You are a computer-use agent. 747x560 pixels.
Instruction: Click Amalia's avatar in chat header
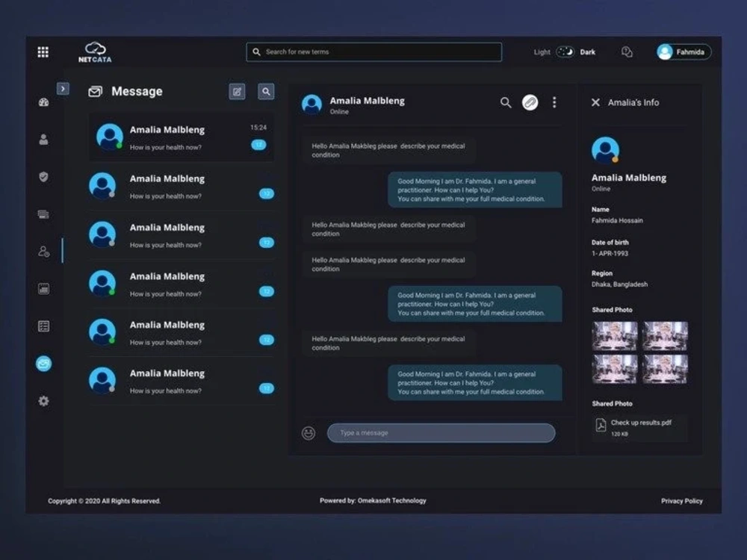pos(312,104)
